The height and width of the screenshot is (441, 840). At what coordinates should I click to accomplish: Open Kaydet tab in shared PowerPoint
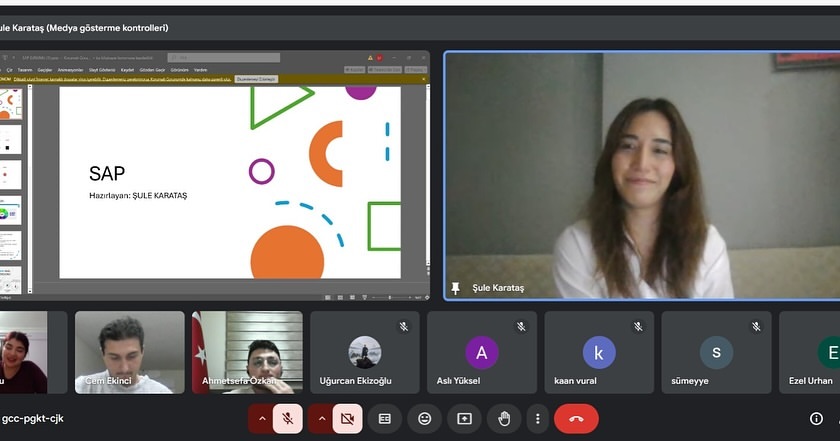pyautogui.click(x=127, y=70)
